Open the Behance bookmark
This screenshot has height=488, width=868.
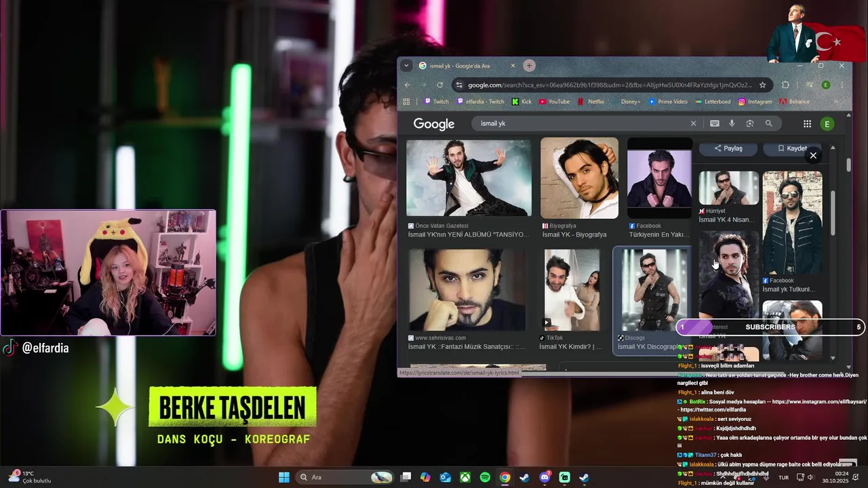794,102
